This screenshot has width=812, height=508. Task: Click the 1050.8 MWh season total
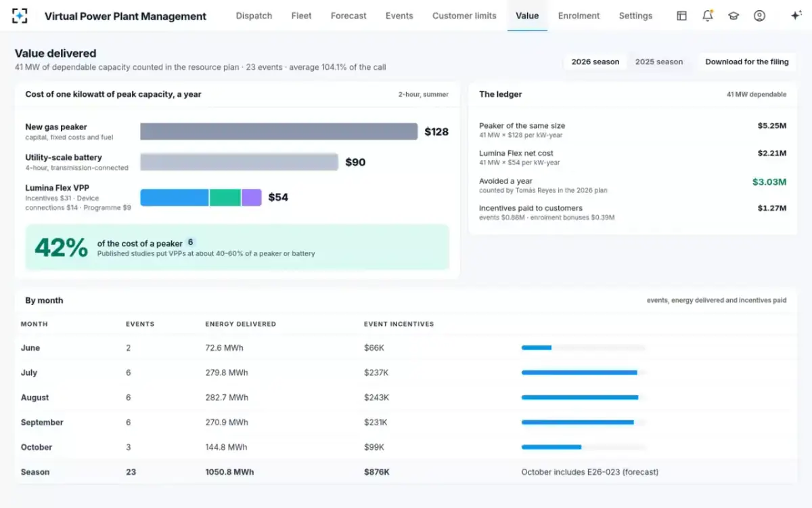click(230, 472)
